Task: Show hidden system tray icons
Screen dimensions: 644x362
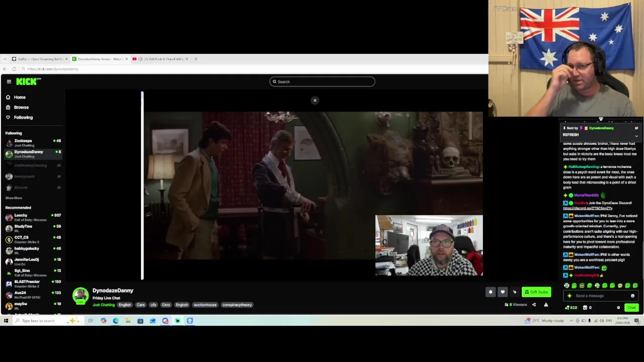Action: [x=571, y=321]
